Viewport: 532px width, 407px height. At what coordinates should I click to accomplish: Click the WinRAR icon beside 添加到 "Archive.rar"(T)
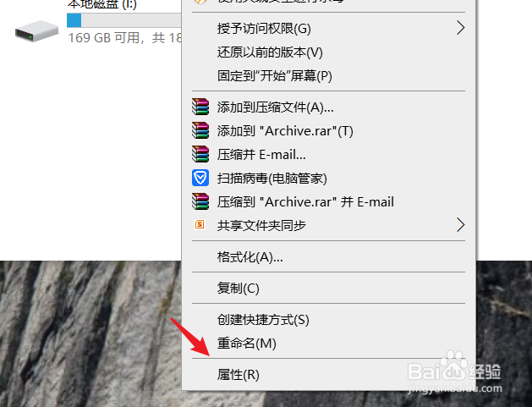click(x=200, y=130)
